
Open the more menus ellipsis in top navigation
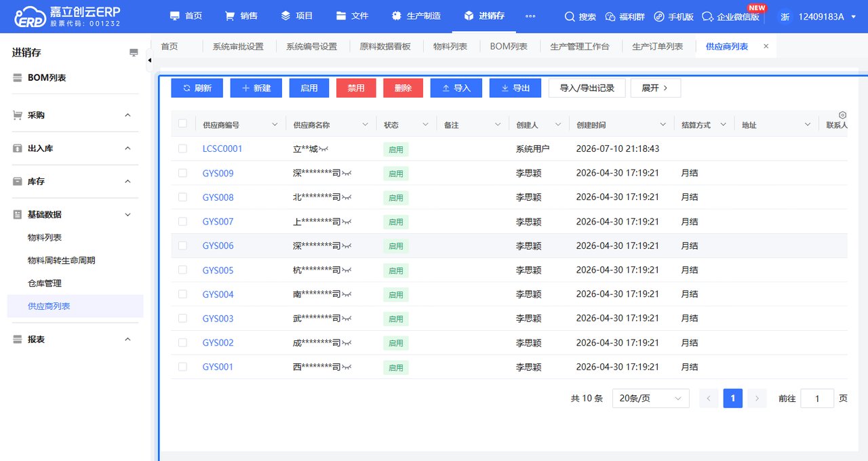[x=530, y=16]
